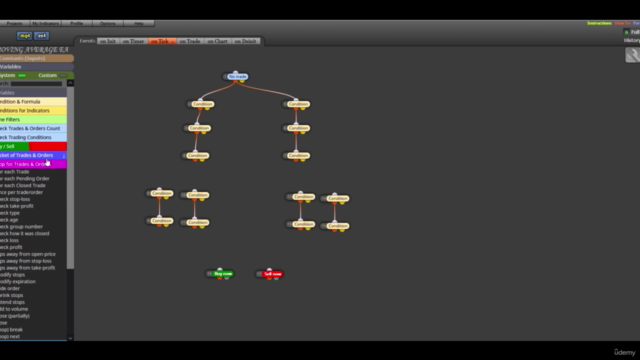
Task: Click the .mq4 export button
Action: click(x=24, y=36)
